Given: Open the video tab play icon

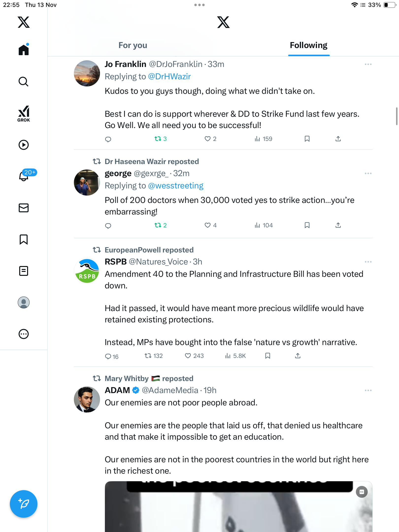Looking at the screenshot, I should coord(24,145).
